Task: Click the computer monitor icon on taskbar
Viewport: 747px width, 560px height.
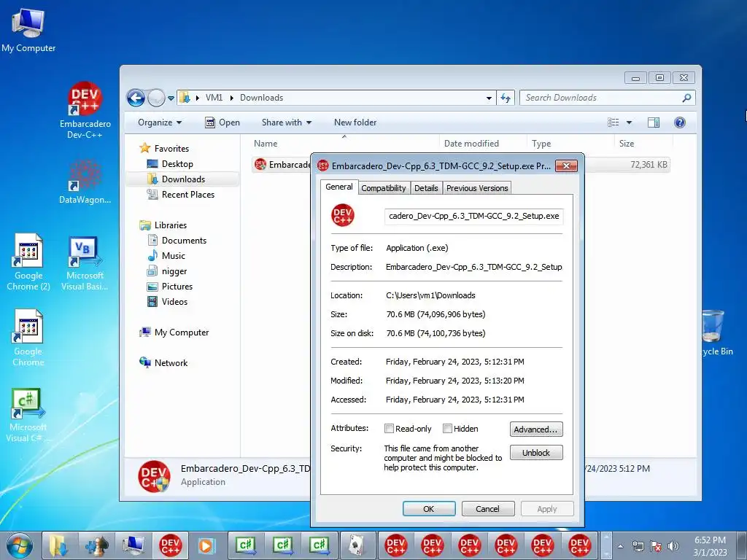Action: [x=133, y=545]
